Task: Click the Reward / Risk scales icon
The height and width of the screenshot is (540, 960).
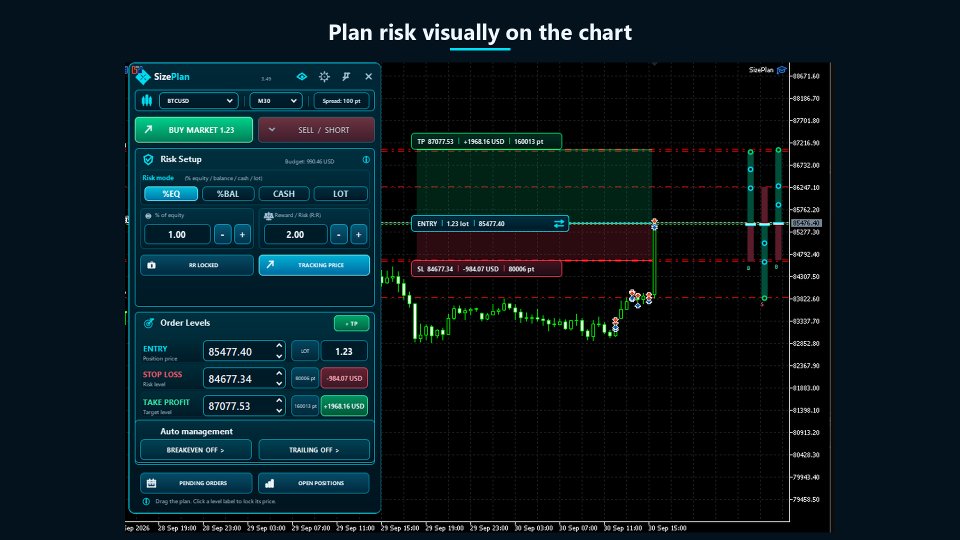Action: click(268, 216)
